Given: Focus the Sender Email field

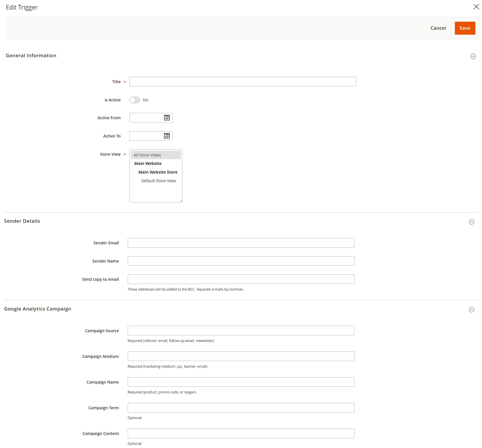Looking at the screenshot, I should click(x=241, y=243).
